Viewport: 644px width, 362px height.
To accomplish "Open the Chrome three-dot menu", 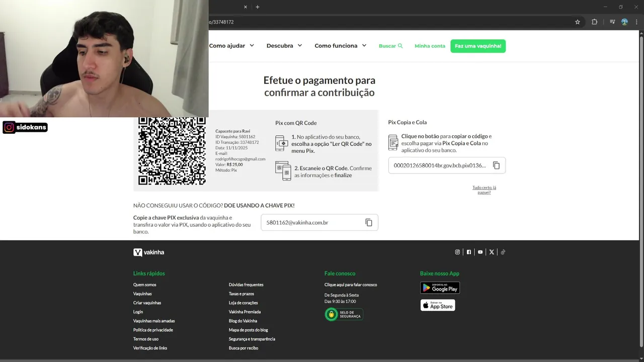I will pos(635,22).
